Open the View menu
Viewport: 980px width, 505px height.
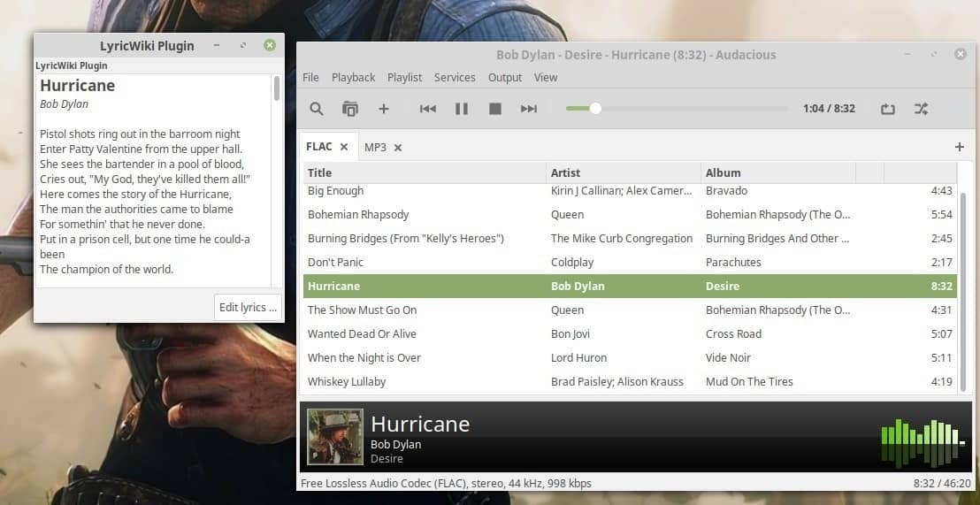coord(546,78)
